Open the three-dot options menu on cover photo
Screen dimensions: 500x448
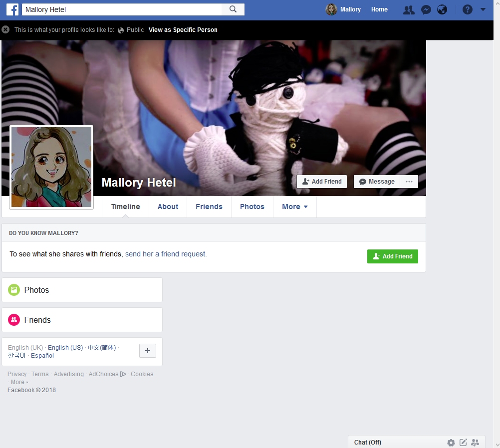click(x=409, y=182)
